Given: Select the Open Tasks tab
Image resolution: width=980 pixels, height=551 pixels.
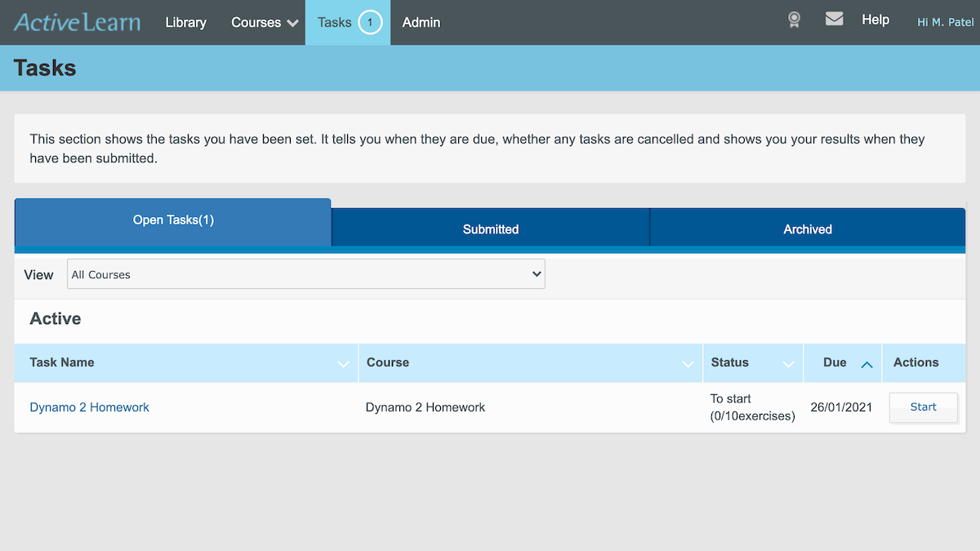Looking at the screenshot, I should 173,220.
